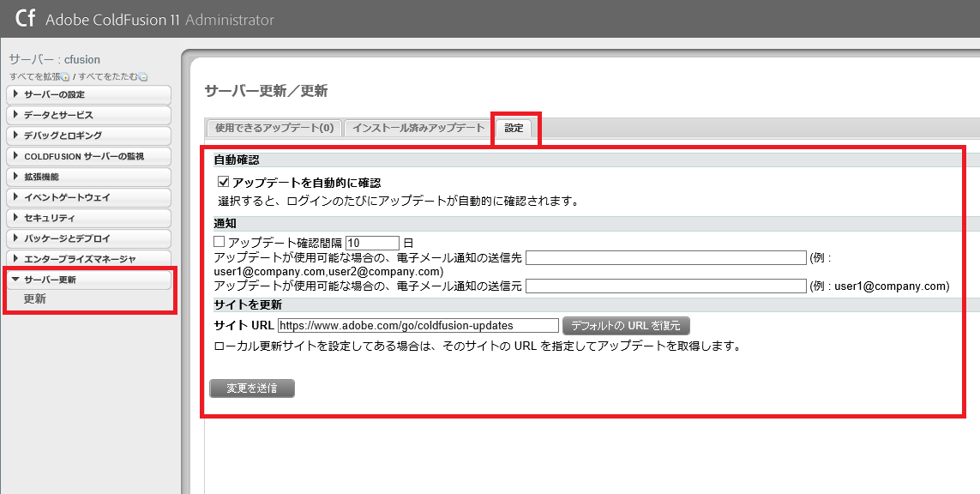Click the サイト URL input field

click(x=418, y=325)
